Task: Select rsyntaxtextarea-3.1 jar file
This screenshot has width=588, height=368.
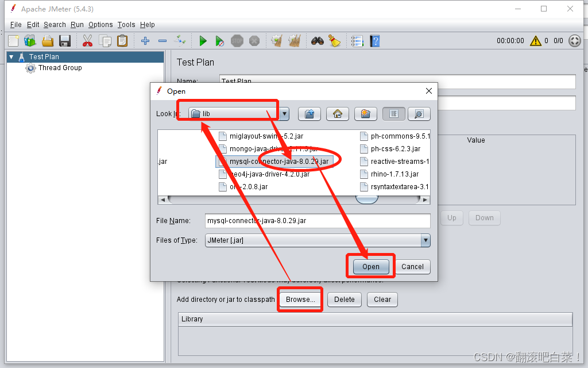Action: coord(394,187)
